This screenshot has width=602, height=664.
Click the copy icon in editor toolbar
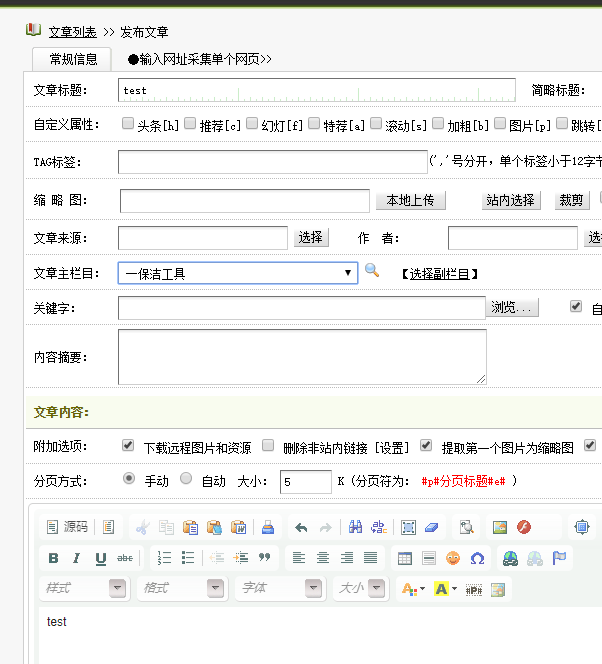point(166,527)
